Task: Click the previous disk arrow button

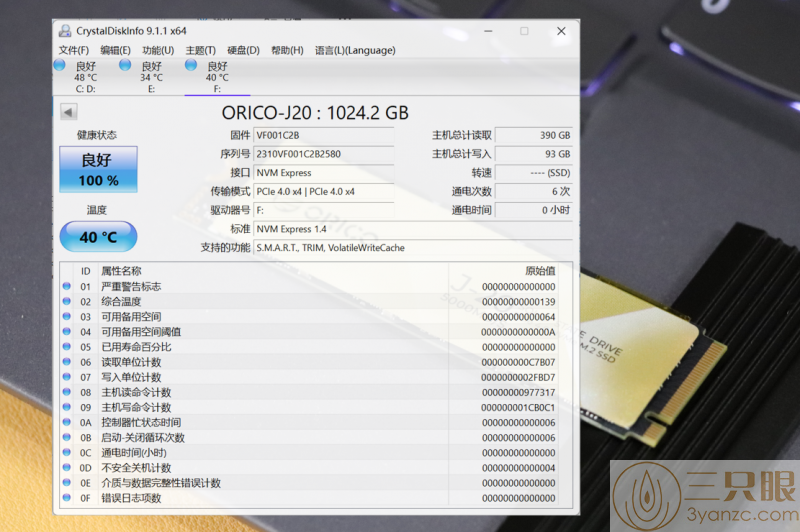Action: point(68,112)
